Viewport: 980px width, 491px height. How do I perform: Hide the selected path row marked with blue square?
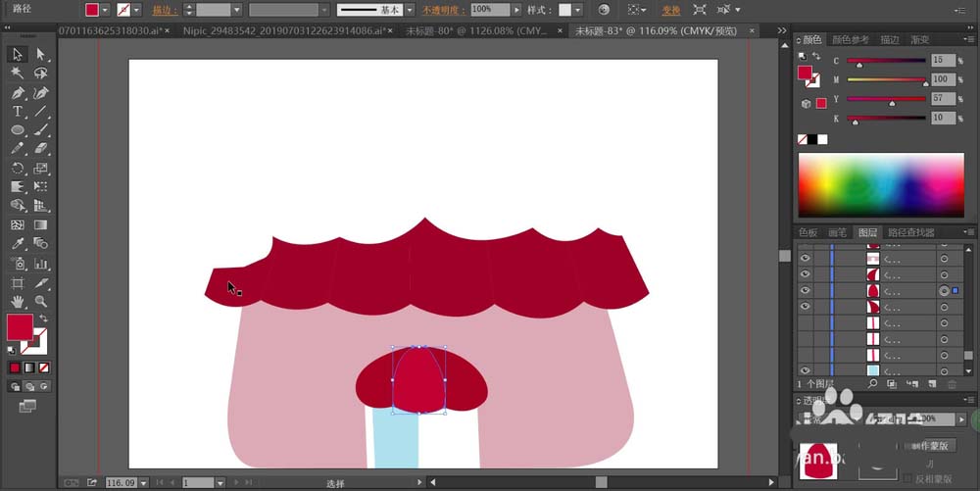pyautogui.click(x=805, y=290)
